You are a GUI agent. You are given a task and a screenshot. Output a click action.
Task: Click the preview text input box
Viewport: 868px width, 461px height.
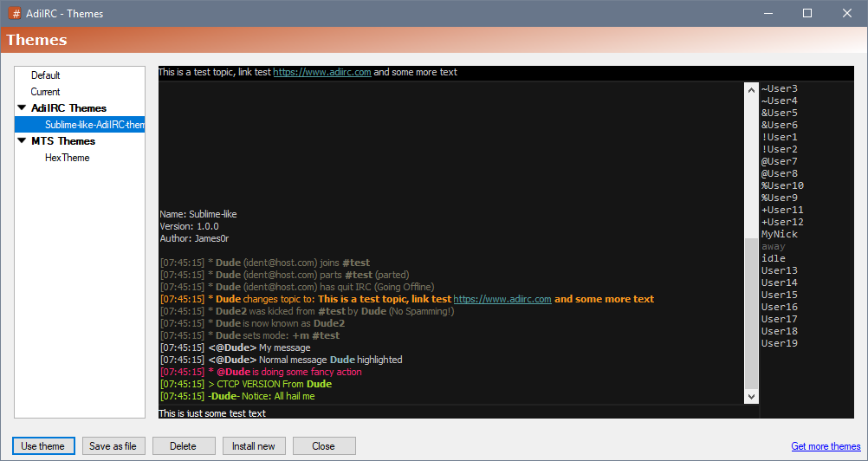[x=458, y=412]
